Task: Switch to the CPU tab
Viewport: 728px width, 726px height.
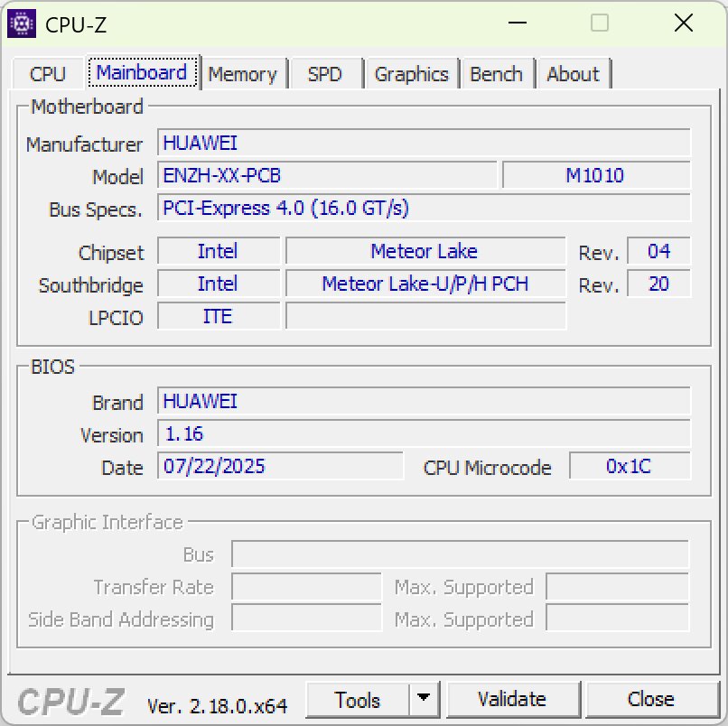Action: [x=47, y=74]
